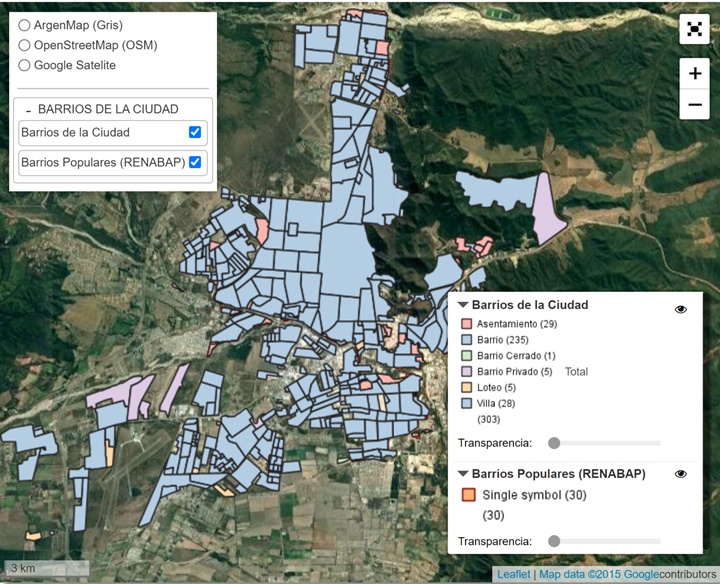This screenshot has width=720, height=584.
Task: Select Google Satelite base layer
Action: point(24,65)
